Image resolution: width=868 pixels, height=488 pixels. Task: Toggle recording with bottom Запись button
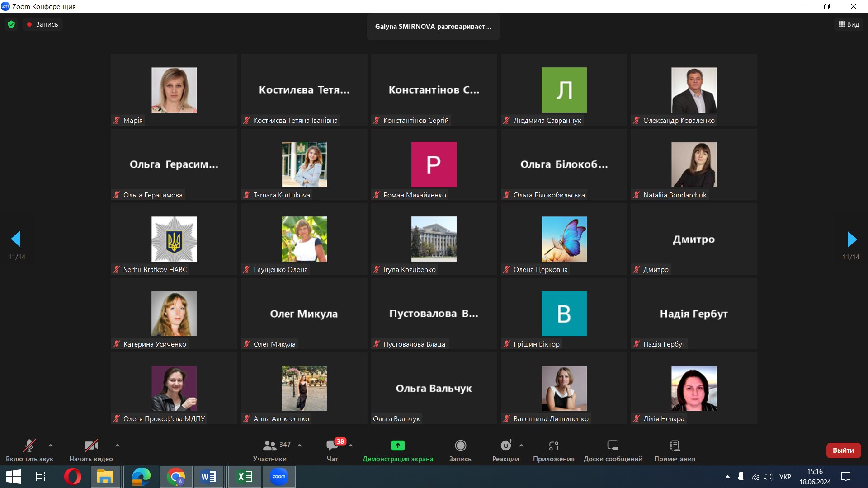point(460,446)
